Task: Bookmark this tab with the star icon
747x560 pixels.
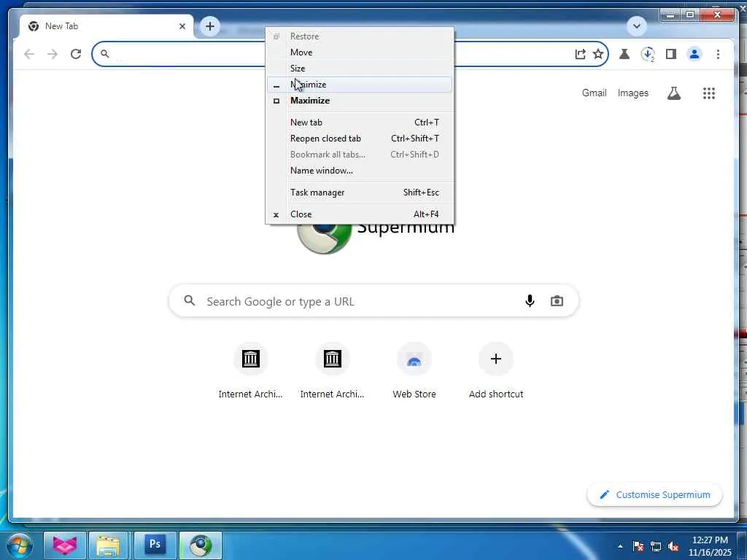Action: [598, 54]
